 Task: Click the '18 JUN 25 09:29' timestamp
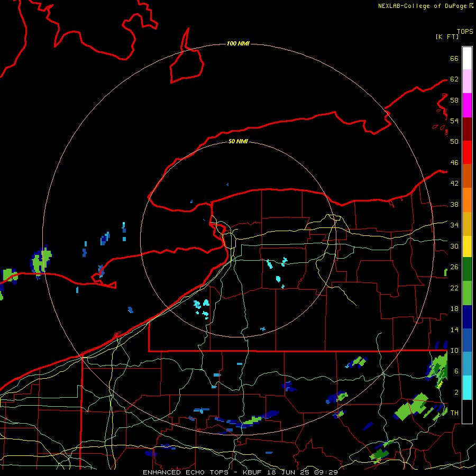point(303,472)
